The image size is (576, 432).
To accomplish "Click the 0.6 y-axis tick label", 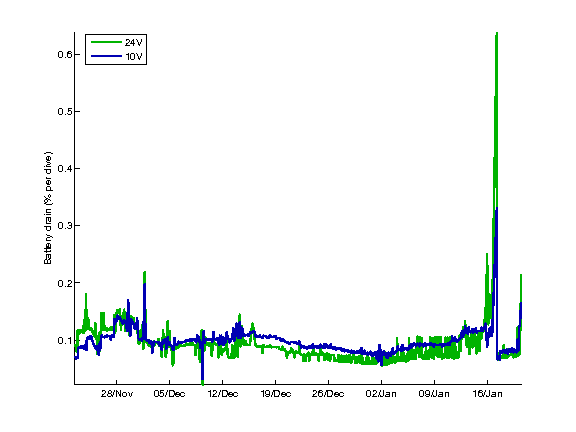I will (x=64, y=54).
